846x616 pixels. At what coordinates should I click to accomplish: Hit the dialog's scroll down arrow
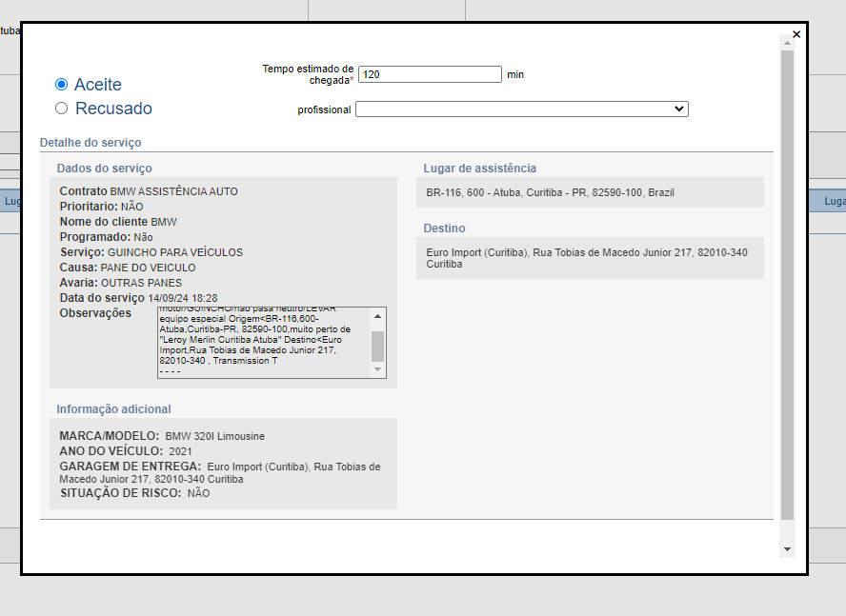click(x=787, y=549)
